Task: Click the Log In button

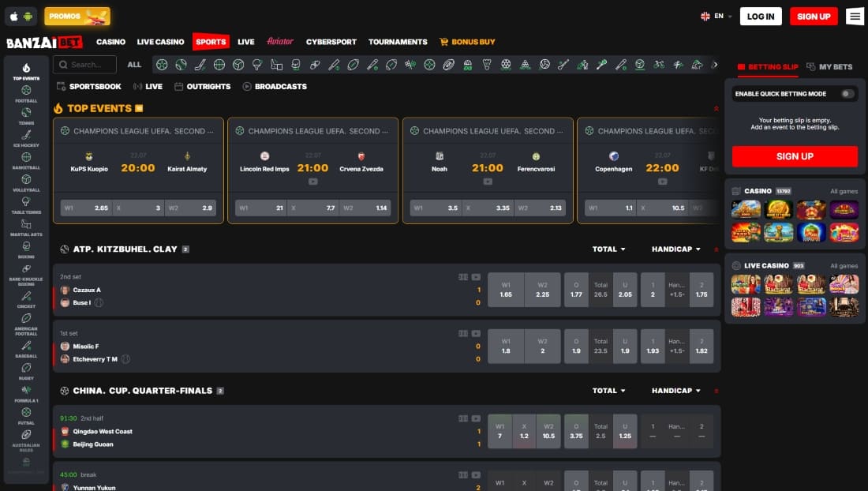Action: pyautogui.click(x=761, y=16)
